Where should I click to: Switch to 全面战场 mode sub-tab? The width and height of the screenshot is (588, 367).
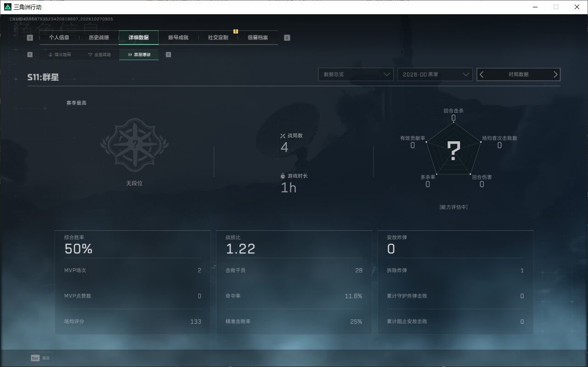pyautogui.click(x=99, y=55)
